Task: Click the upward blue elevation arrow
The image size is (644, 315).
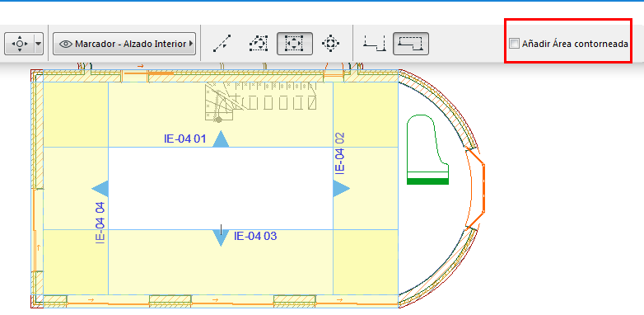Action: pyautogui.click(x=221, y=139)
